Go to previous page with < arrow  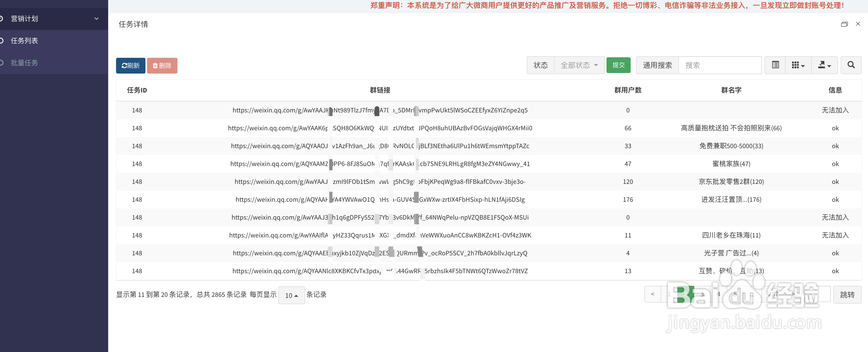[x=652, y=294]
